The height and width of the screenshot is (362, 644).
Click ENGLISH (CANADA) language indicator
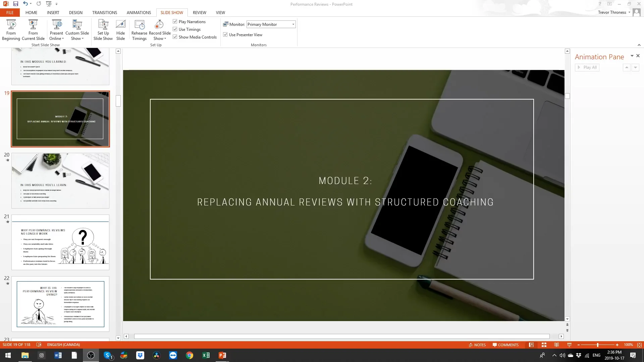click(x=63, y=345)
